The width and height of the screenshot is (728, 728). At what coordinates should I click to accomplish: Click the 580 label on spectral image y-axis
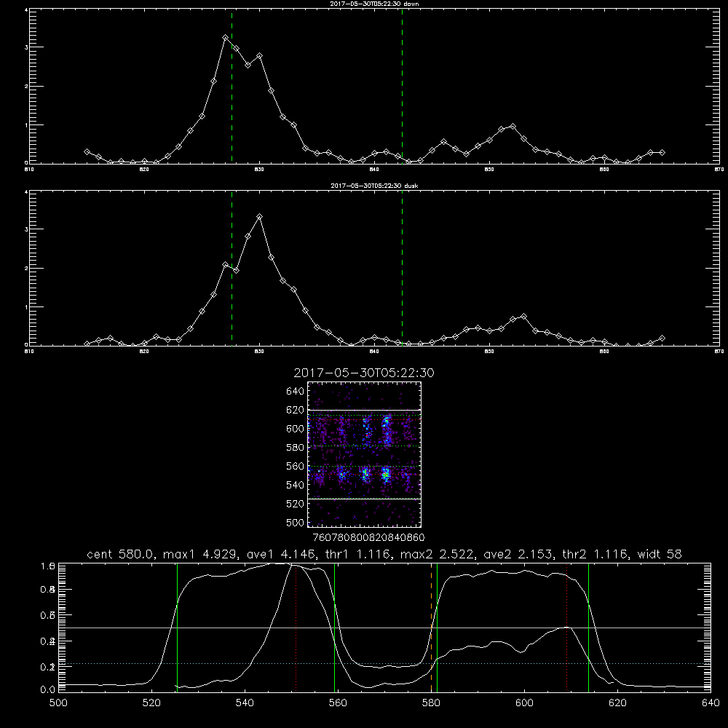[x=295, y=448]
